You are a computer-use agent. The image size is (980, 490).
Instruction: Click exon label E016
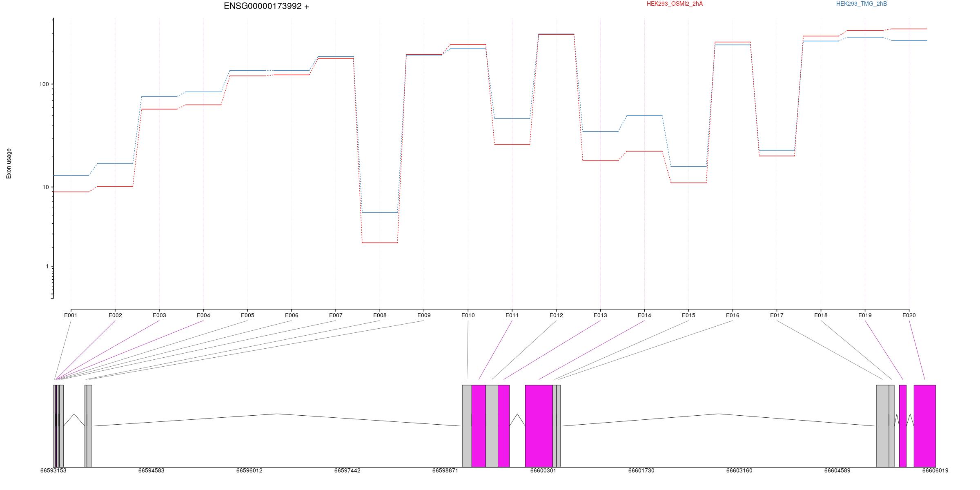point(733,315)
